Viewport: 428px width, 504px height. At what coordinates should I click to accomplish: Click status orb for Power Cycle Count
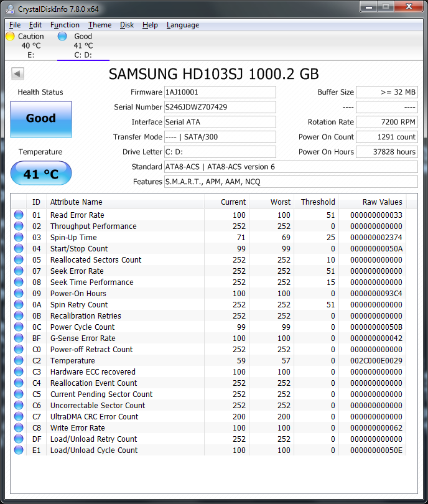19,327
